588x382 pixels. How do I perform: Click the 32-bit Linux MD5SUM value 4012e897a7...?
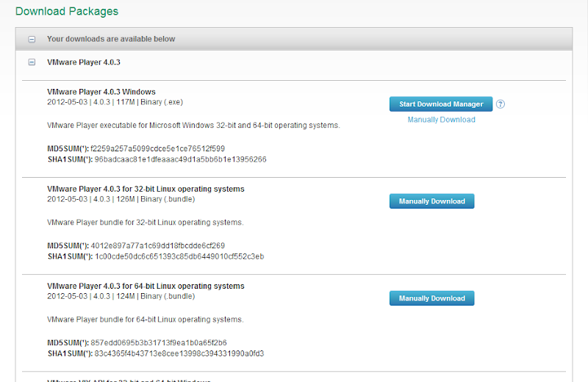157,245
